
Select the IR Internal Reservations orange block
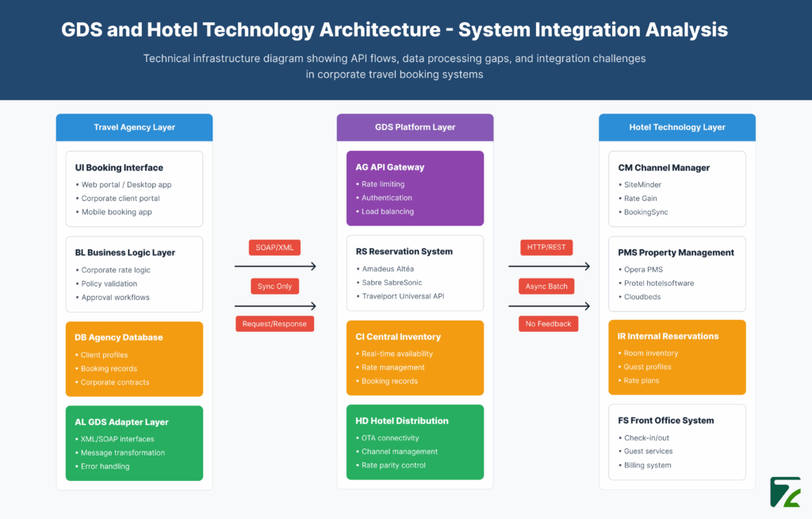point(676,357)
